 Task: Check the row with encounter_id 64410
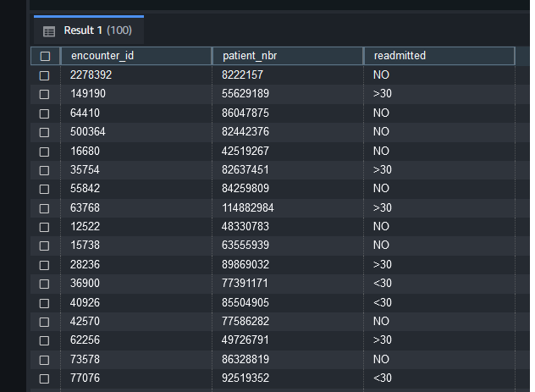44,113
